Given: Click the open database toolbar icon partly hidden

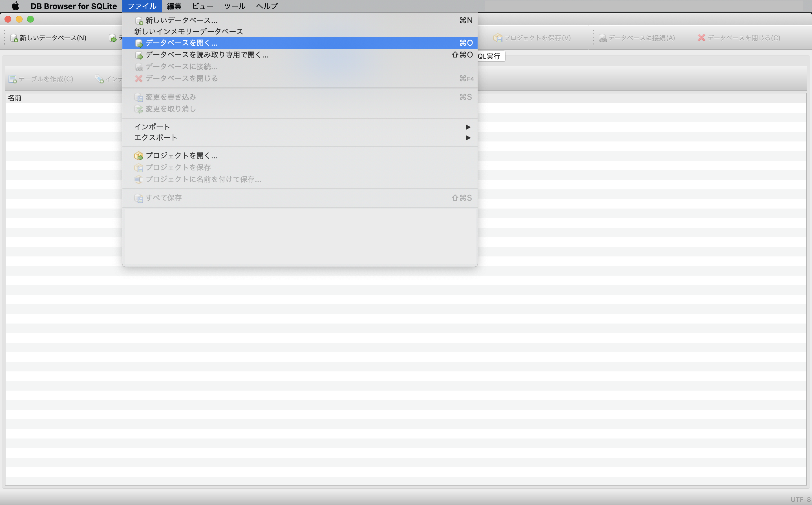Looking at the screenshot, I should point(113,38).
